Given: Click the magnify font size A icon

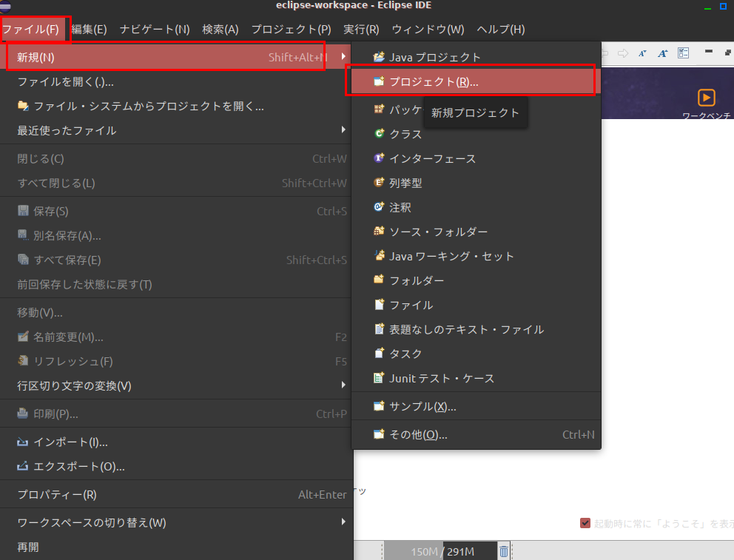Looking at the screenshot, I should [x=663, y=53].
